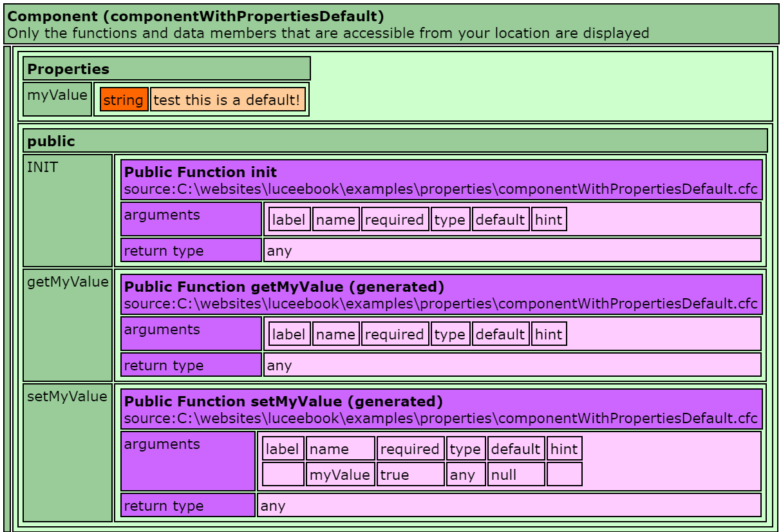Click the 'true' required cell in setMyValue
Screen dimensions: 781x532
pyautogui.click(x=411, y=475)
